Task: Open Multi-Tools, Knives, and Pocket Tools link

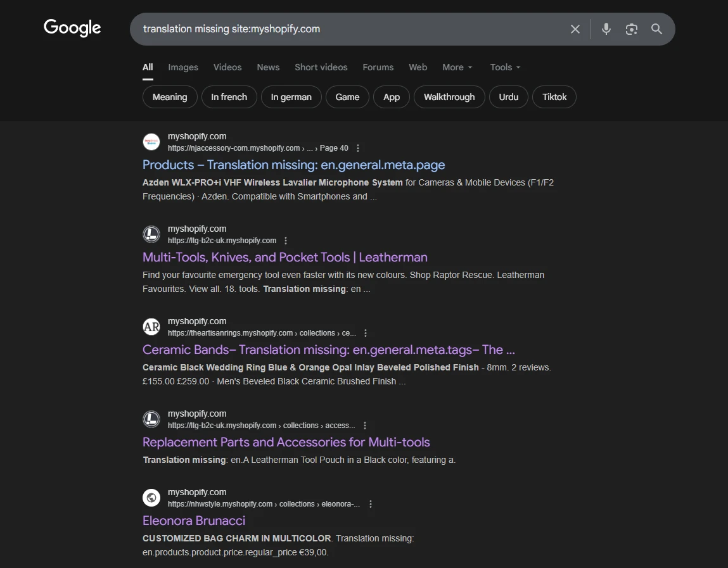Action: point(285,257)
